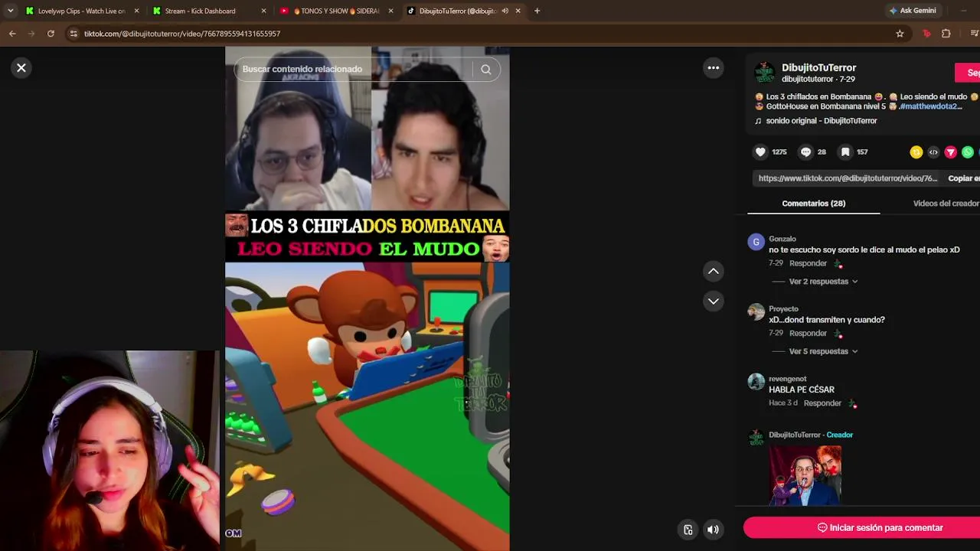Reply to Proyecto's comment with Responder
980x551 pixels.
click(808, 334)
